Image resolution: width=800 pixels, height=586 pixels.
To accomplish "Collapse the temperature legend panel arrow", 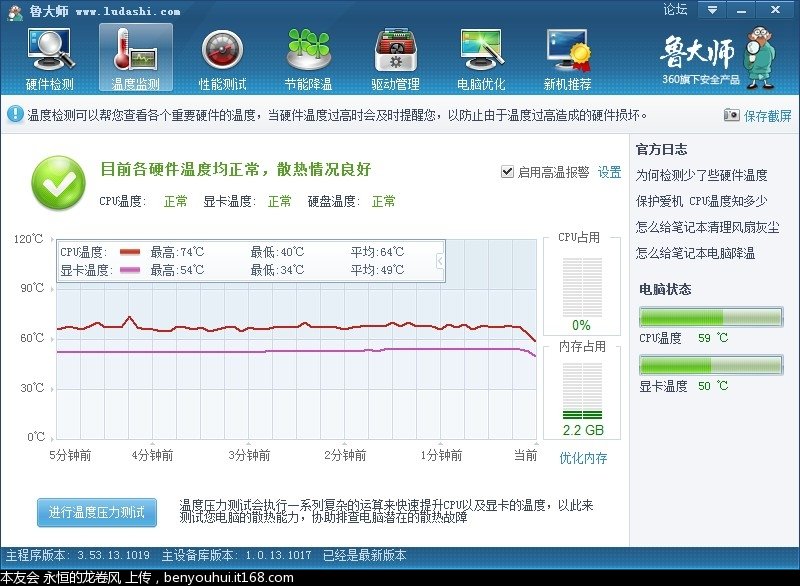I will click(x=440, y=261).
